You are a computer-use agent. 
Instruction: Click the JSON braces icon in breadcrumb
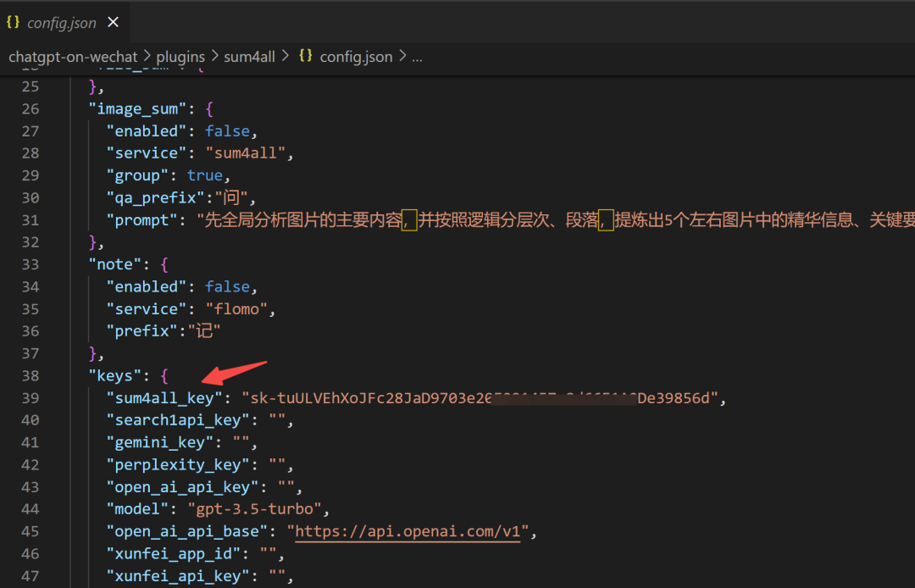(x=305, y=56)
